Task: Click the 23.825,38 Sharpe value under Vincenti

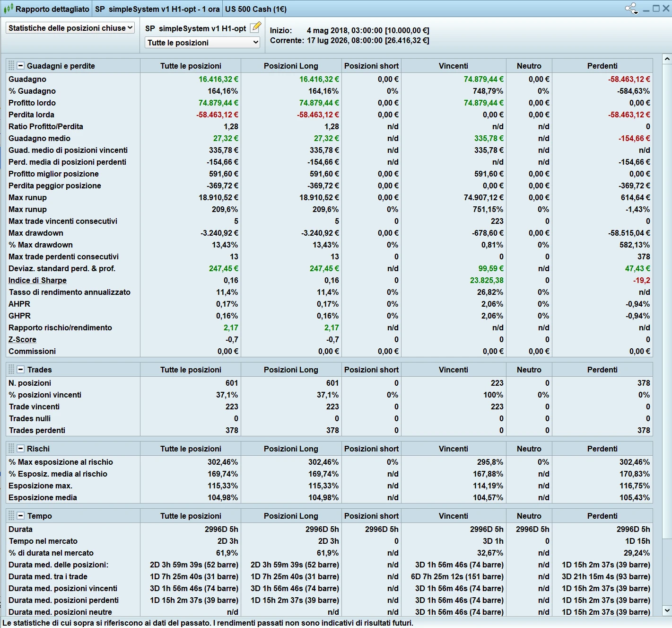Action: 487,280
